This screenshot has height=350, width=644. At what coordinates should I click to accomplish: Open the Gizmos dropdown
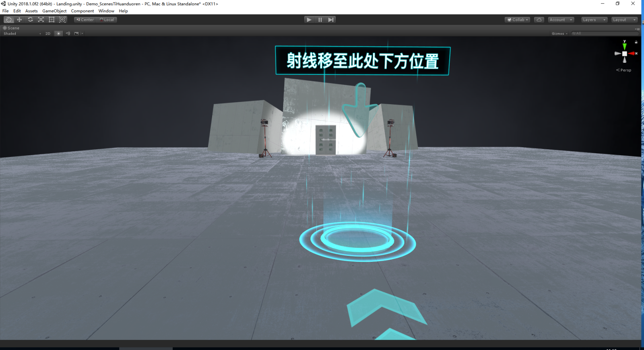click(x=559, y=34)
